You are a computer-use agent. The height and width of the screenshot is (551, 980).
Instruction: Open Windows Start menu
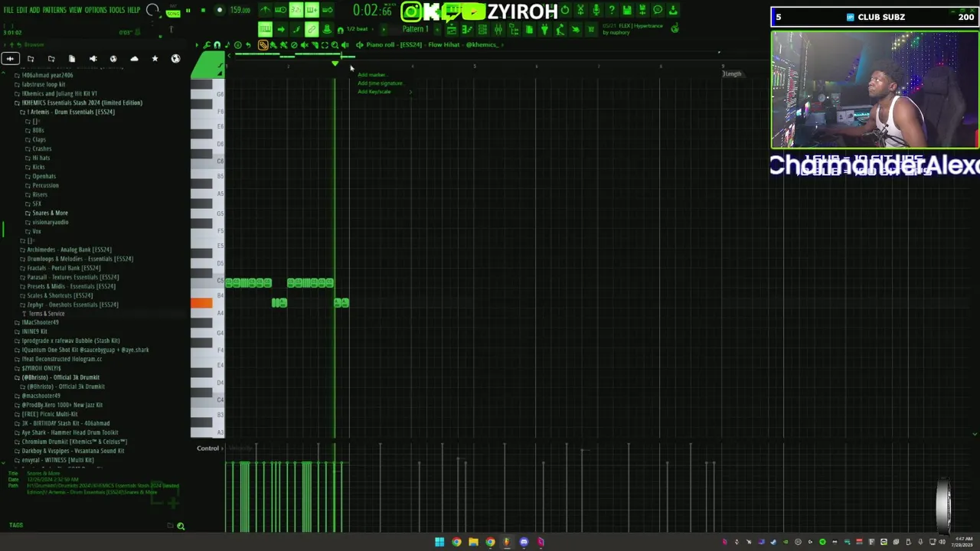439,542
